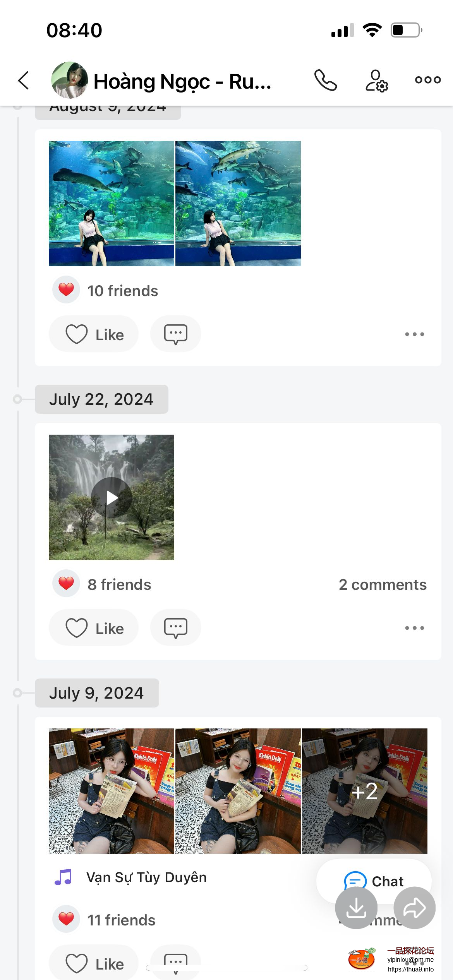Open options menu for the aquarium post
The height and width of the screenshot is (980, 453).
tap(414, 334)
